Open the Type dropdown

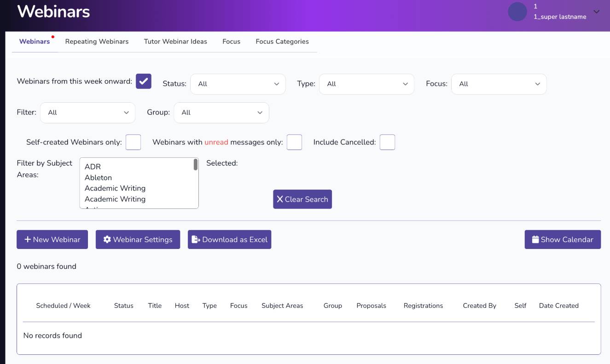366,84
